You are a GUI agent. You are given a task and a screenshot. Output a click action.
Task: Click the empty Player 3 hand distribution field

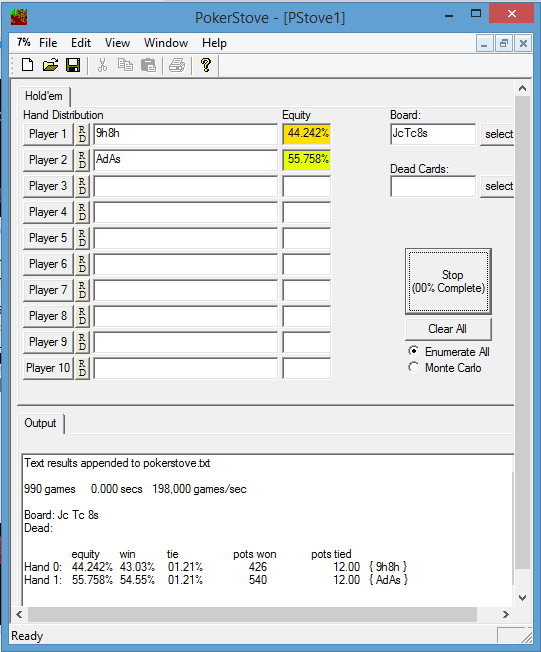tap(185, 186)
